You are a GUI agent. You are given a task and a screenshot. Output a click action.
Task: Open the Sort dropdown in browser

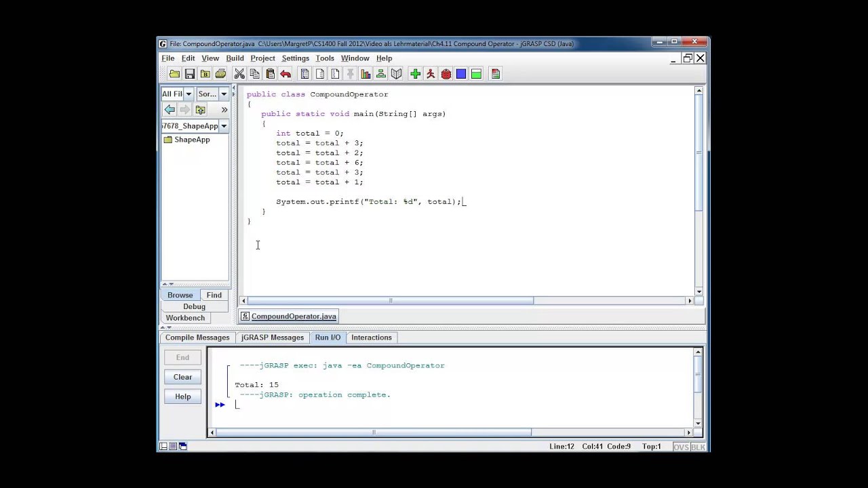click(224, 94)
